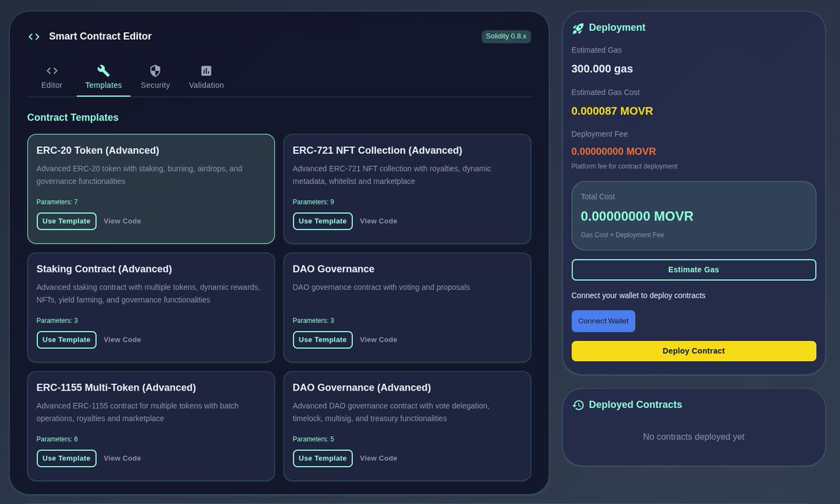Click the orange 0.00000000 MOVR deployment fee
840x504 pixels.
(614, 151)
